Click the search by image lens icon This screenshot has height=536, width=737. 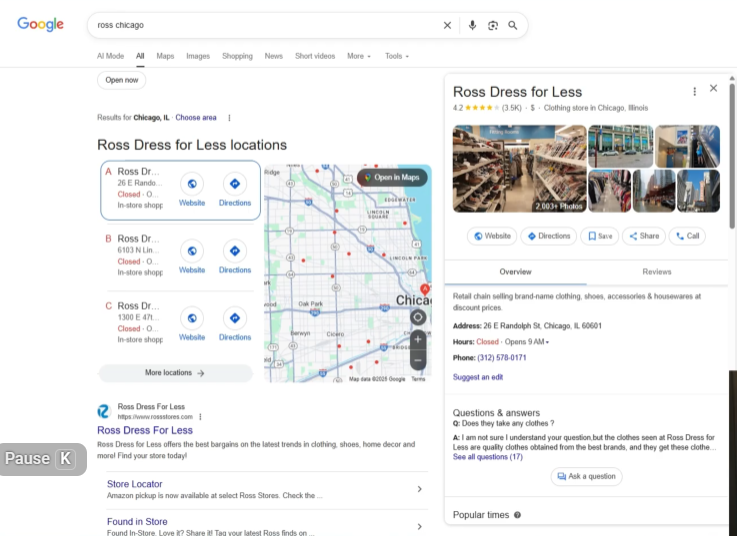[492, 25]
